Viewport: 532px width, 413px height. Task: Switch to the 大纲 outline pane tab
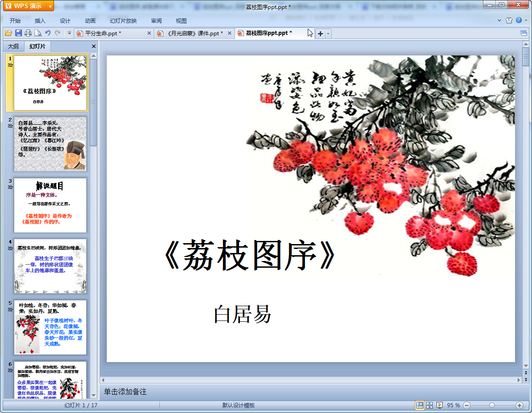[13, 46]
